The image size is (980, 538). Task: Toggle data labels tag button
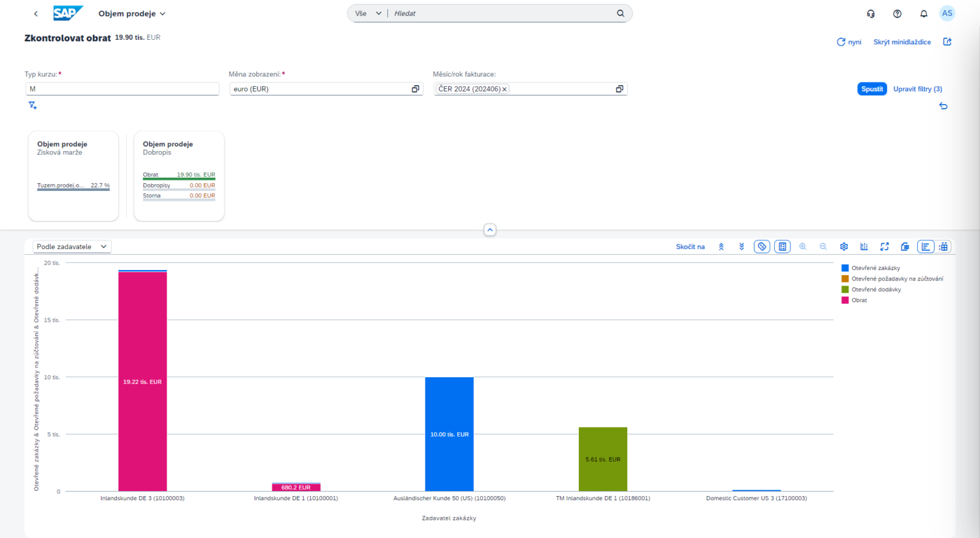[x=762, y=246]
